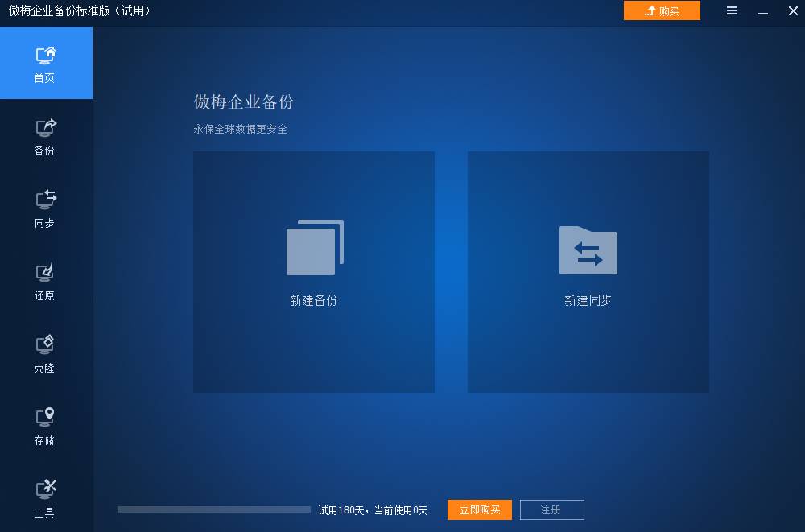Open the 备份 backup sidebar tab
This screenshot has width=805, height=532.
46,137
